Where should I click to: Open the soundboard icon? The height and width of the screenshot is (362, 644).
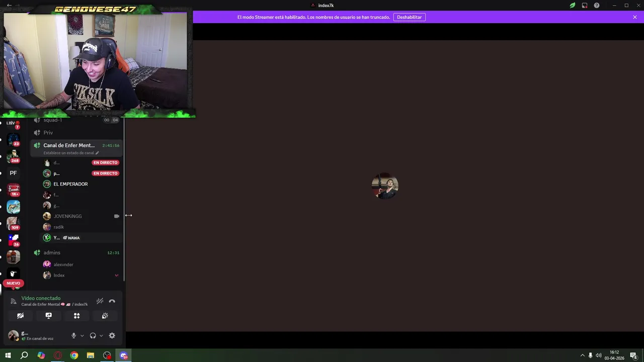click(x=105, y=316)
